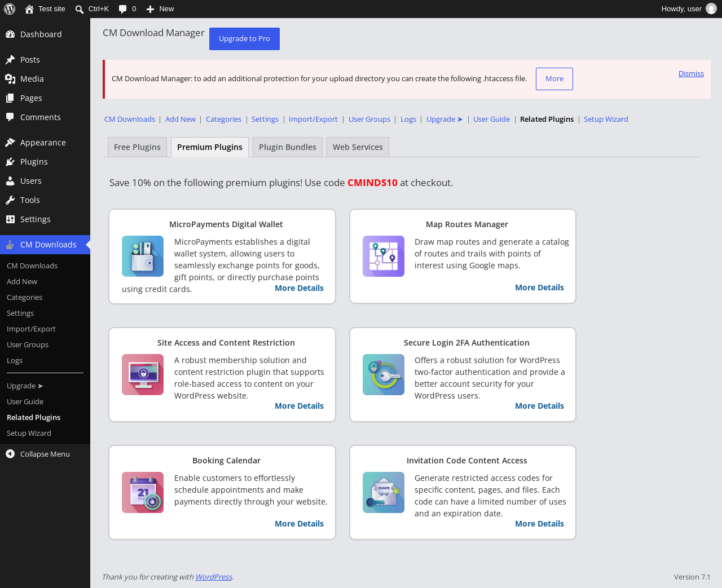The image size is (722, 588).
Task: Open sidebar submenu item Add New
Action: pos(45,281)
